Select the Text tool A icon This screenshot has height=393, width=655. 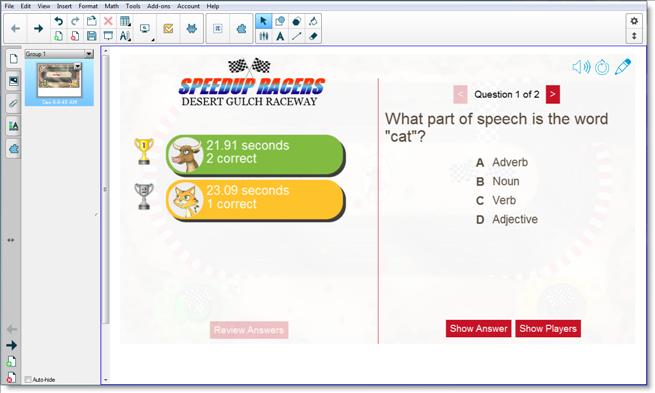tap(280, 36)
